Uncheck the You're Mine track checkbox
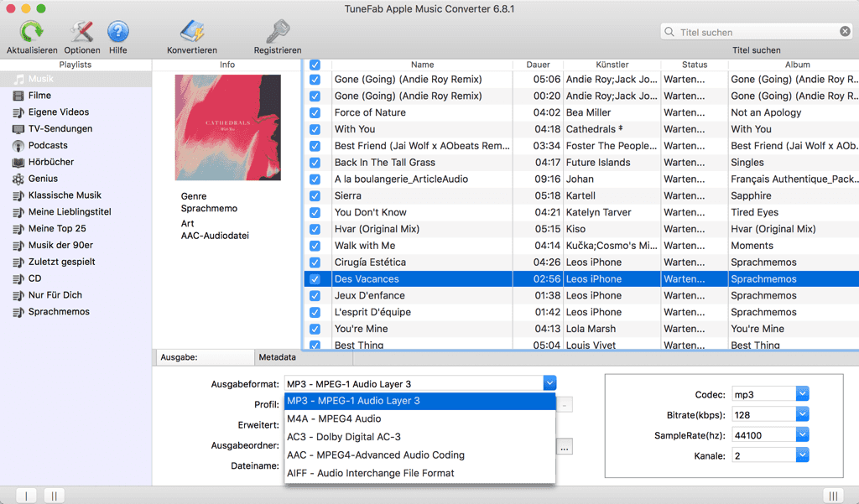 tap(315, 329)
